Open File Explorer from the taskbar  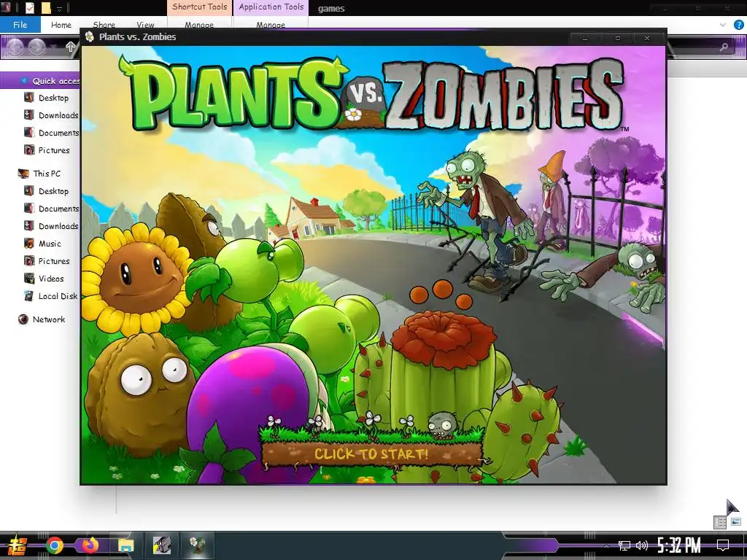click(125, 545)
